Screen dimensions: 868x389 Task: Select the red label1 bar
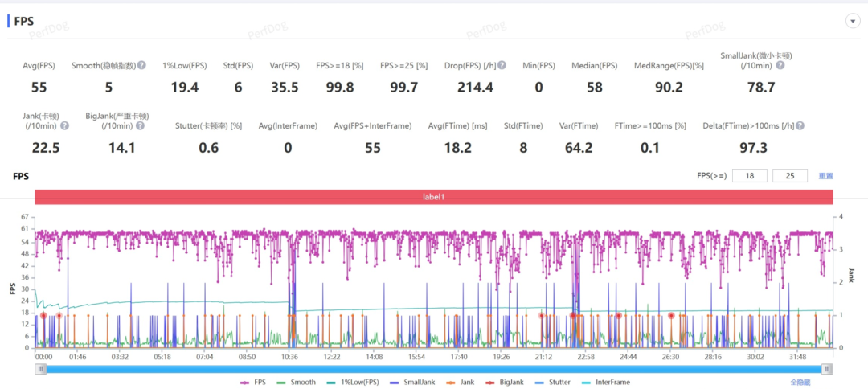coord(434,197)
